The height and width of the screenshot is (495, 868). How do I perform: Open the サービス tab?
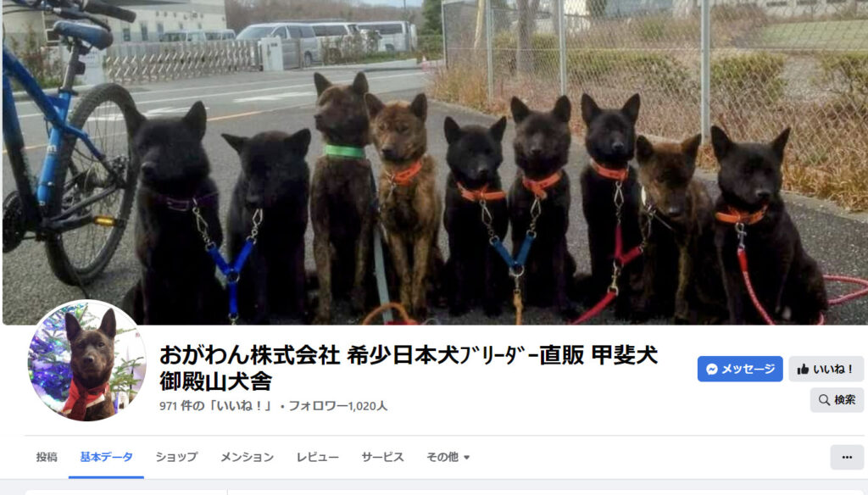[x=382, y=457]
